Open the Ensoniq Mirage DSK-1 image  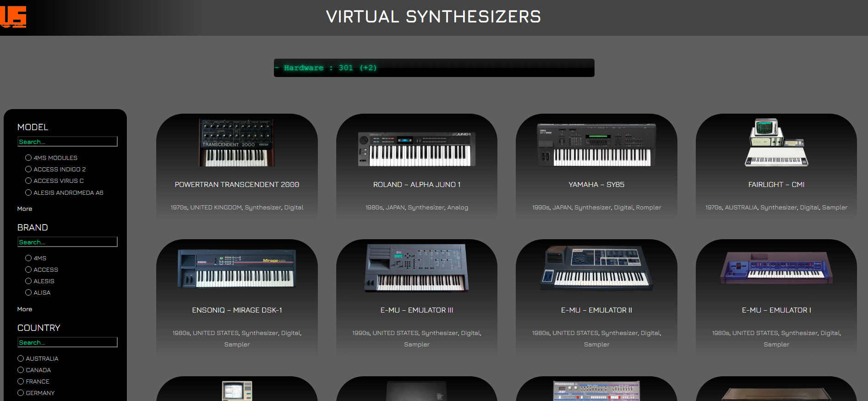pyautogui.click(x=237, y=269)
